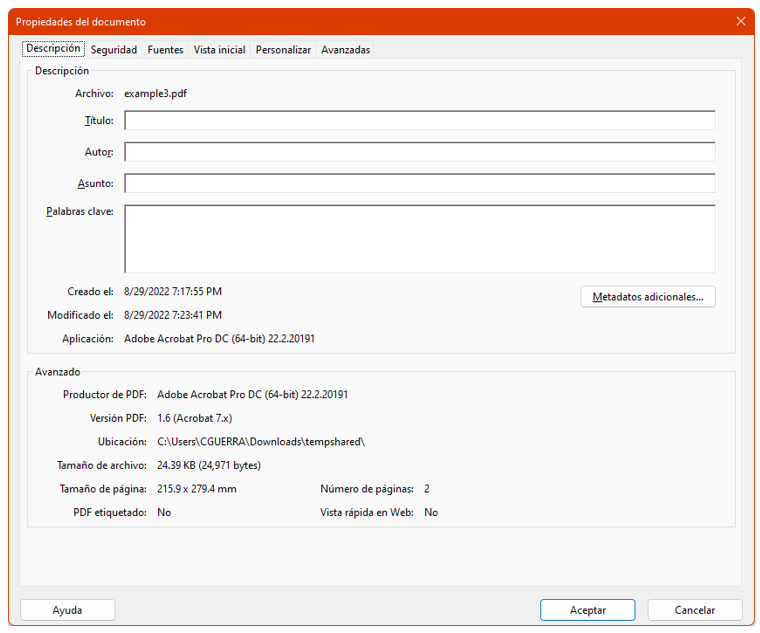The width and height of the screenshot is (760, 633).
Task: Go to the Personalizar tab
Action: 283,50
